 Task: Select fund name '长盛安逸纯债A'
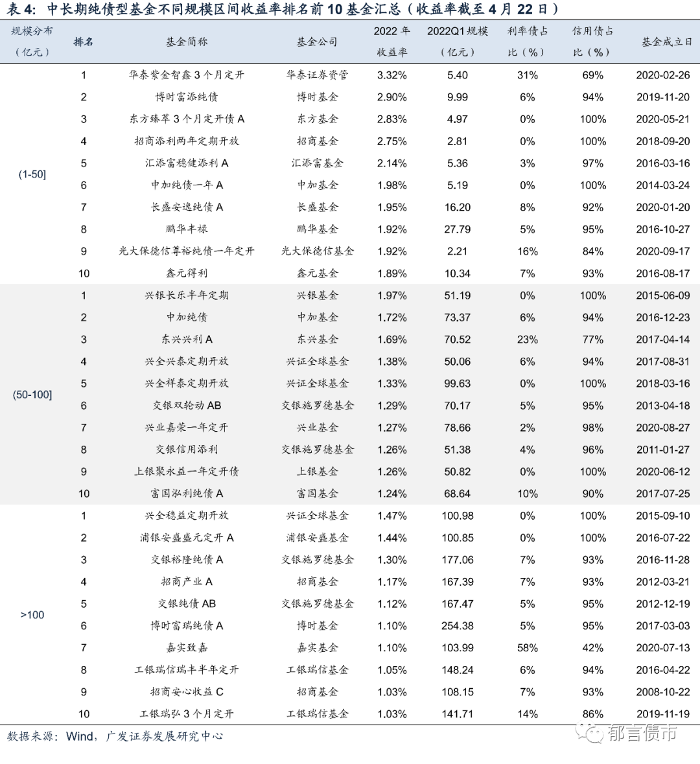187,207
